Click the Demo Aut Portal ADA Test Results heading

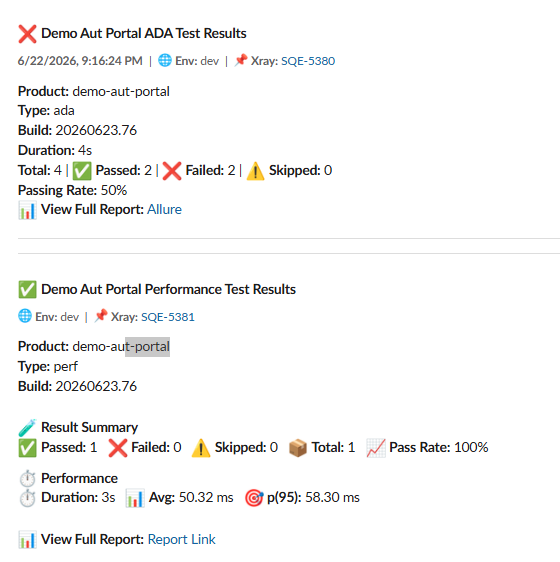click(x=143, y=33)
